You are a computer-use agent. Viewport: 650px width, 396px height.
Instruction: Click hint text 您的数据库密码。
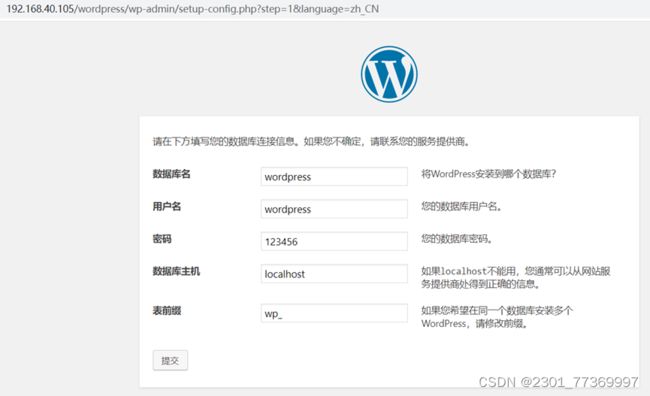(x=457, y=239)
